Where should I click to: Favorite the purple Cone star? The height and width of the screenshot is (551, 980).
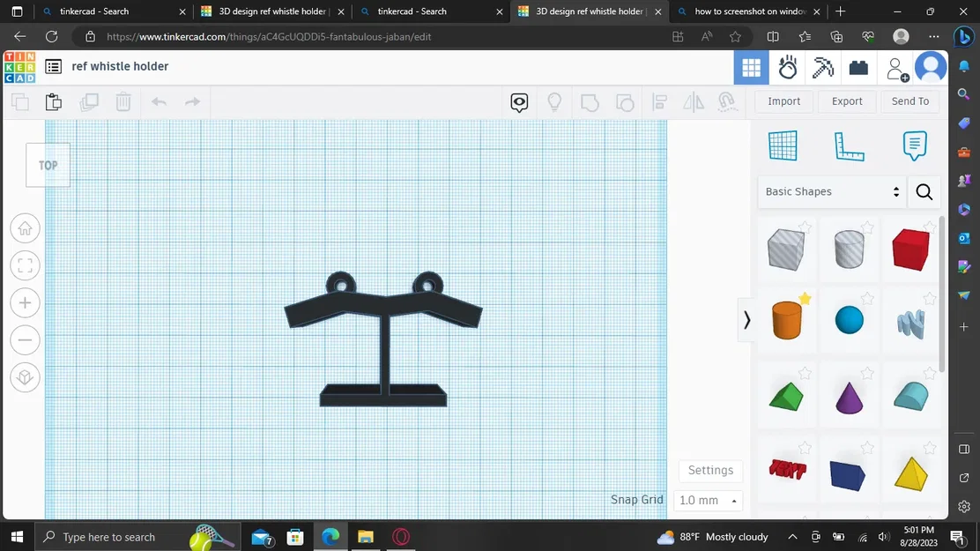[x=867, y=374]
